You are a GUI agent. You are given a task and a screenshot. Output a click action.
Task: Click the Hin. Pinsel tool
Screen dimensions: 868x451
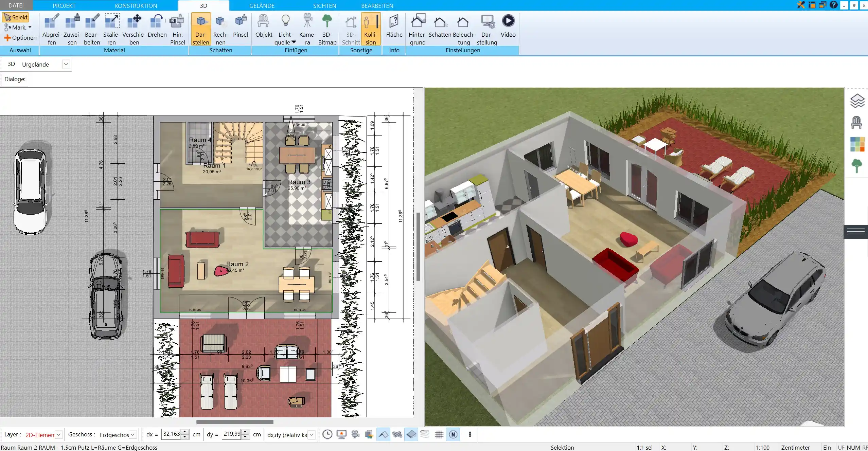tap(177, 29)
